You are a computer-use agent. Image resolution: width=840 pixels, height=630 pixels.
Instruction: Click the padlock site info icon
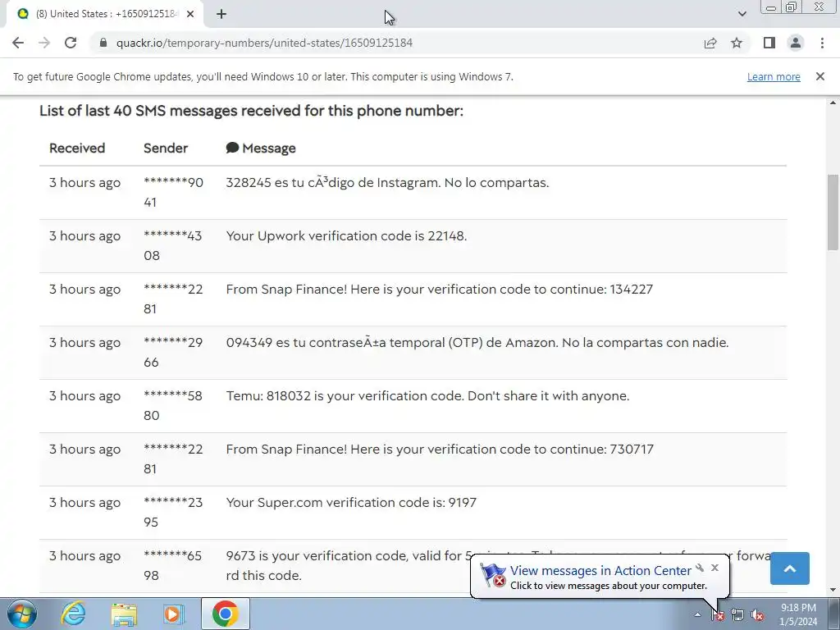103,43
